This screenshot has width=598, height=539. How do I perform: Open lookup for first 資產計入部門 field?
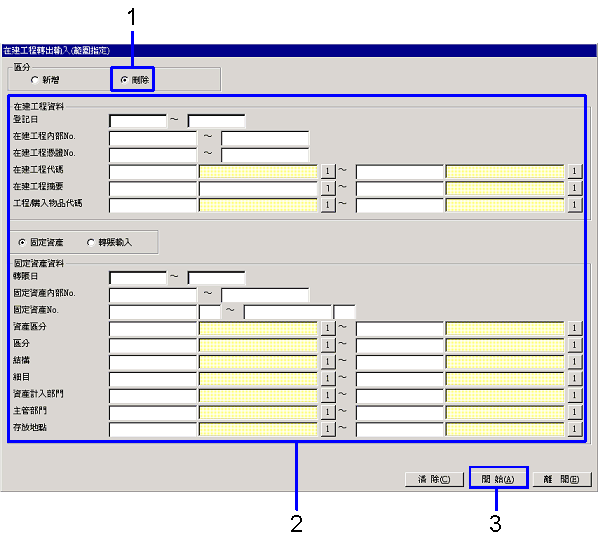pyautogui.click(x=328, y=395)
